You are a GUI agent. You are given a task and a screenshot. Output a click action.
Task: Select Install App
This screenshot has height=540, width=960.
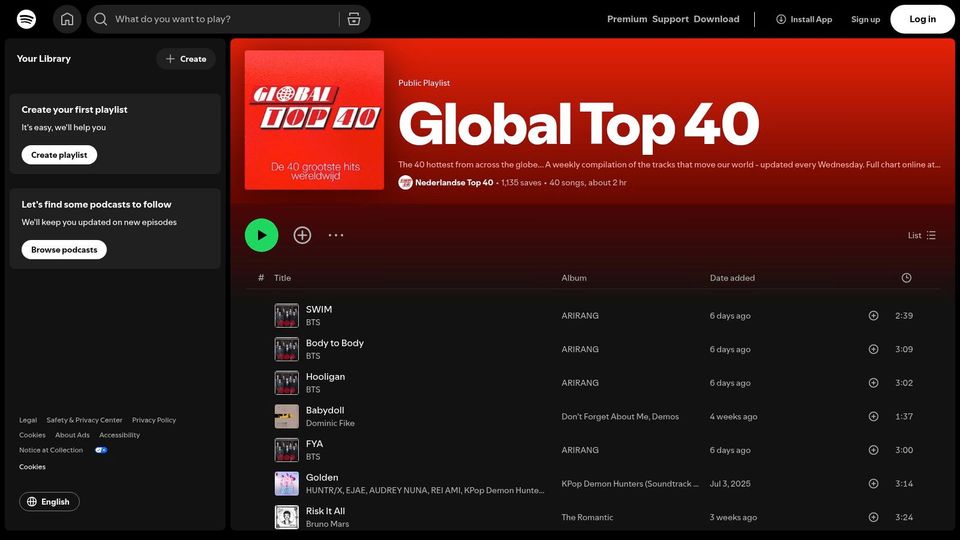pos(804,19)
